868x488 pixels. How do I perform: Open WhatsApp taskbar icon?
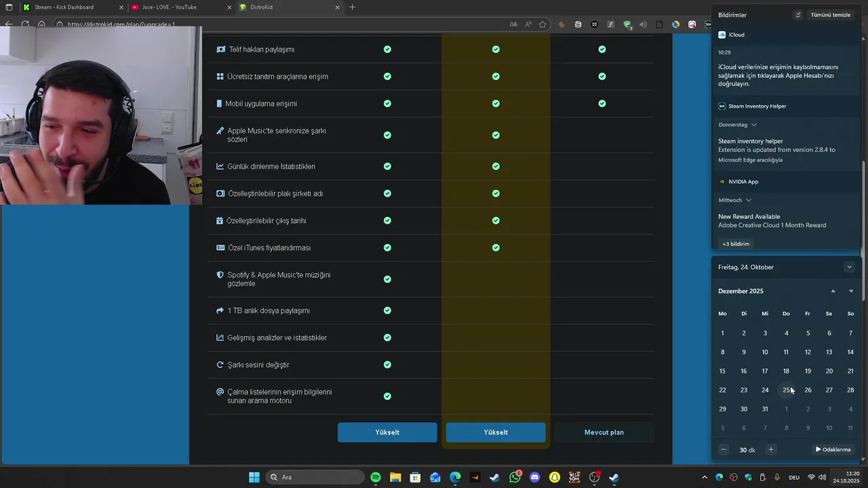pyautogui.click(x=515, y=477)
